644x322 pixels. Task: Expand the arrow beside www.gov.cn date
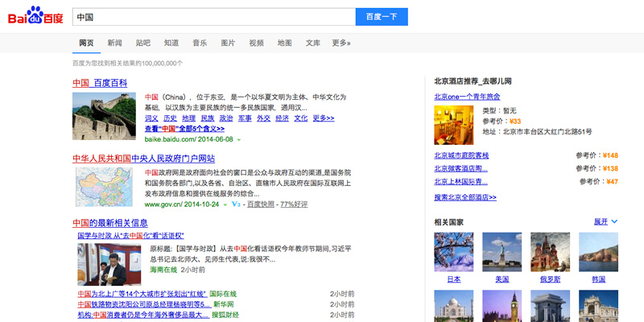point(225,204)
